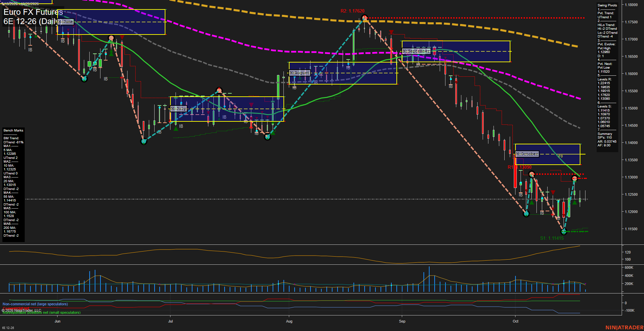Image resolution: width=644 pixels, height=331 pixels.
Task: Click the -100K COT axis label
Action: [630, 310]
